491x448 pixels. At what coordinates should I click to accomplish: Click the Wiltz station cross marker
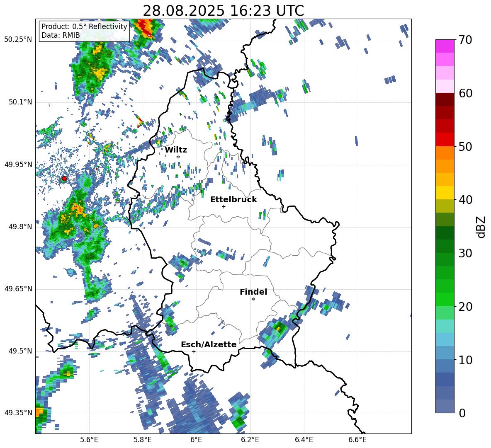pyautogui.click(x=178, y=157)
